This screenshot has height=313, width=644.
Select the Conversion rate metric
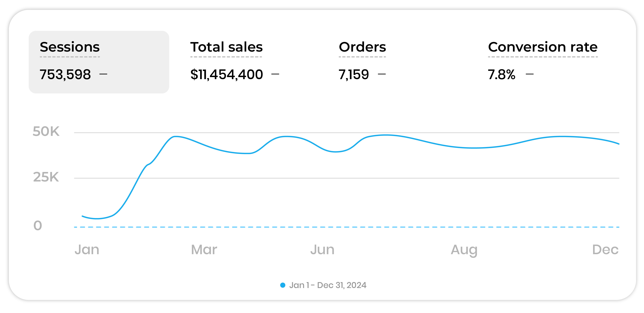(x=543, y=47)
